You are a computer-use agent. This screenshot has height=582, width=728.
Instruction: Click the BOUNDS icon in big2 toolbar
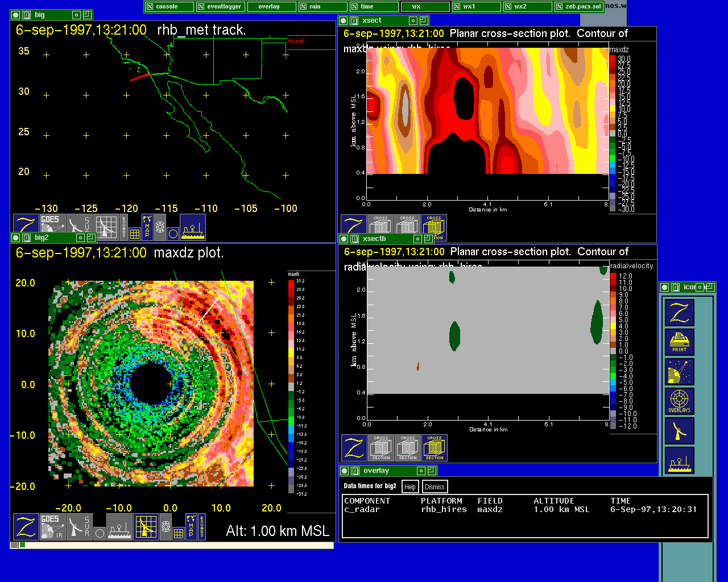click(201, 527)
